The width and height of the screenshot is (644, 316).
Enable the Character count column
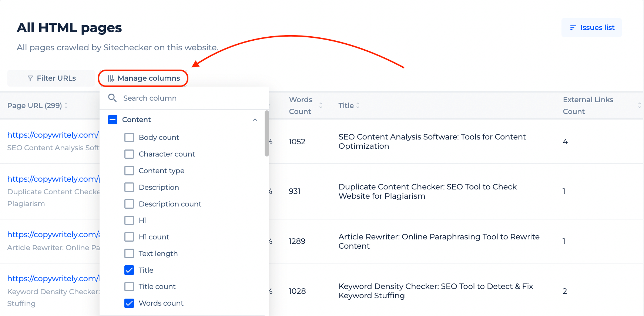[x=129, y=154]
